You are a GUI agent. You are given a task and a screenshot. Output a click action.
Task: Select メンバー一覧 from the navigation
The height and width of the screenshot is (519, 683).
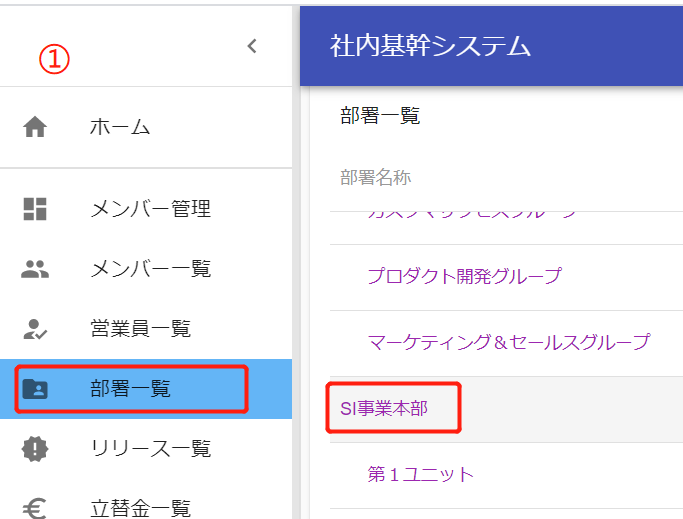[x=150, y=268]
